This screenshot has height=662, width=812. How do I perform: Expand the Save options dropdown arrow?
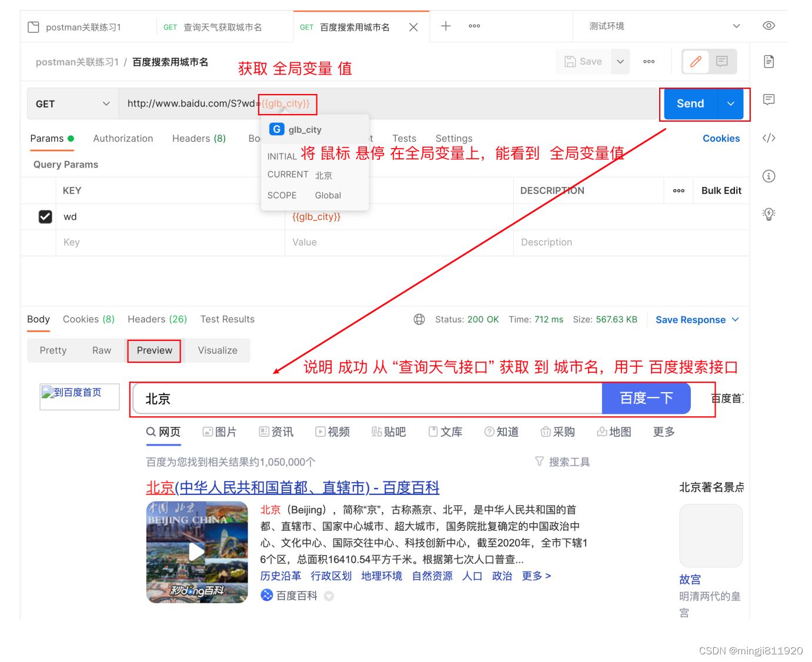point(620,62)
